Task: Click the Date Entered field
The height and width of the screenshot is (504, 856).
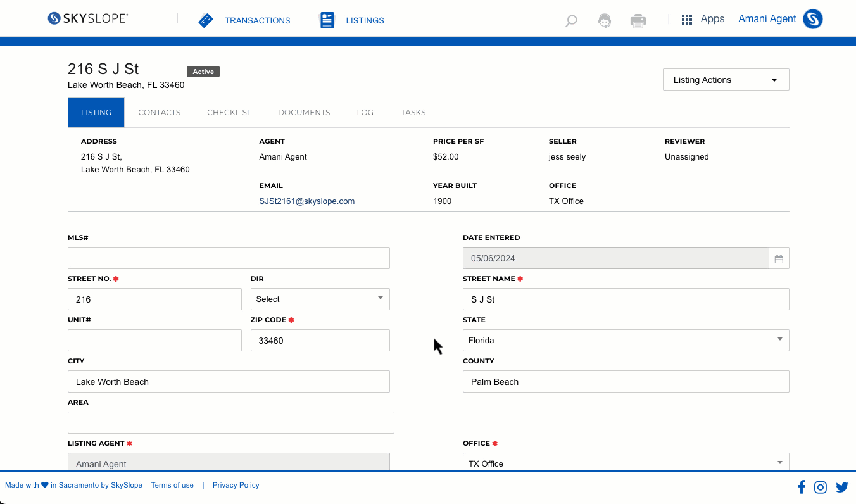Action: 616,258
